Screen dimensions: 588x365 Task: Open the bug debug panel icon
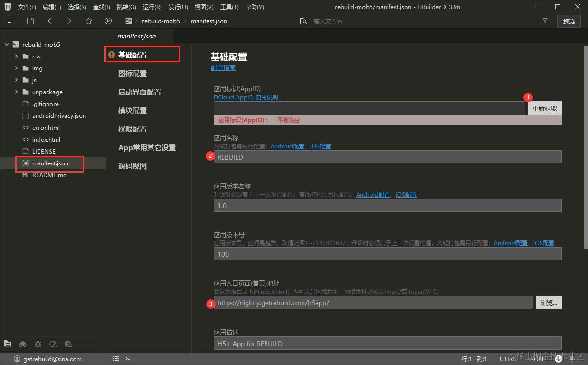pyautogui.click(x=38, y=344)
